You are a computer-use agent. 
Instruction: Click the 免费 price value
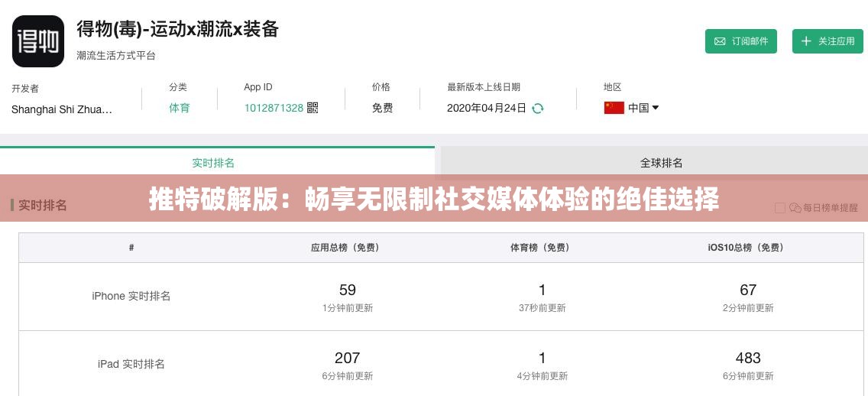point(382,108)
